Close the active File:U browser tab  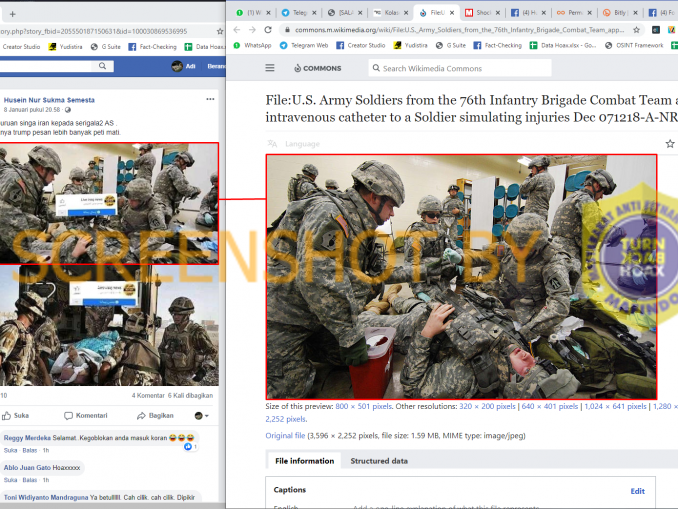[452, 13]
